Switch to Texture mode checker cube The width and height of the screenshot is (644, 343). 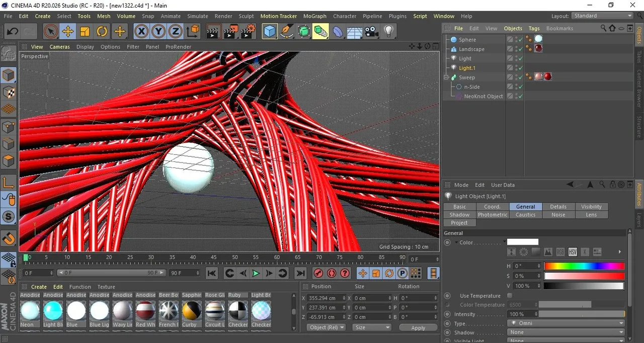point(9,93)
